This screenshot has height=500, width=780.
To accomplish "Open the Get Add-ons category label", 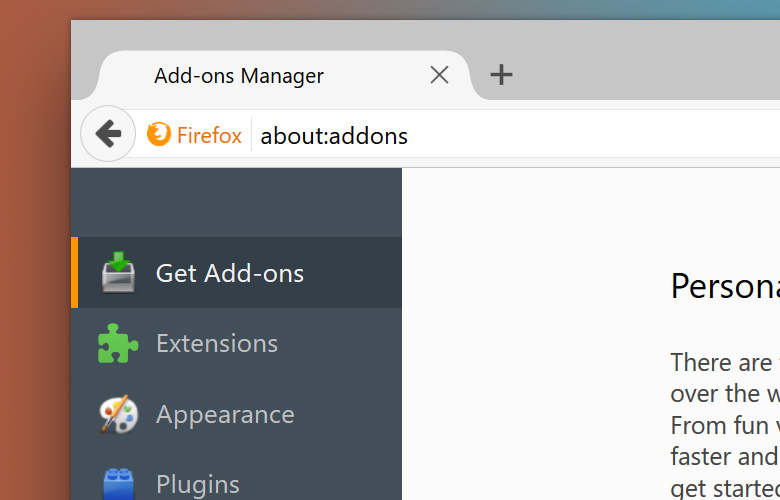I will [x=230, y=273].
